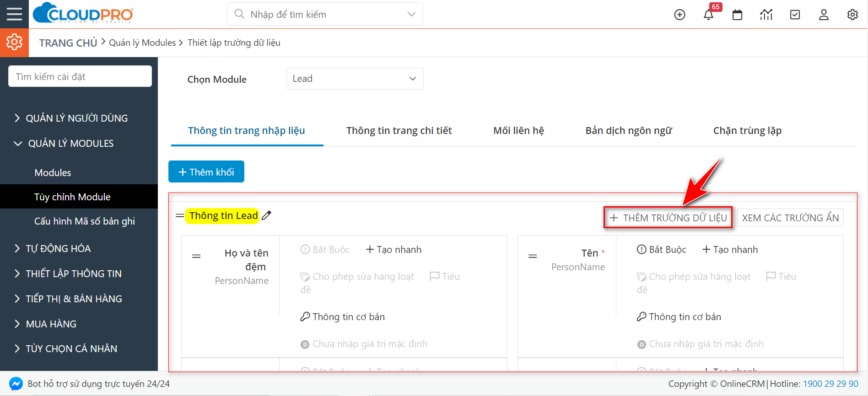Viewport: 868px width, 396px height.
Task: Click the Thông tin Lead block title
Action: click(x=223, y=215)
